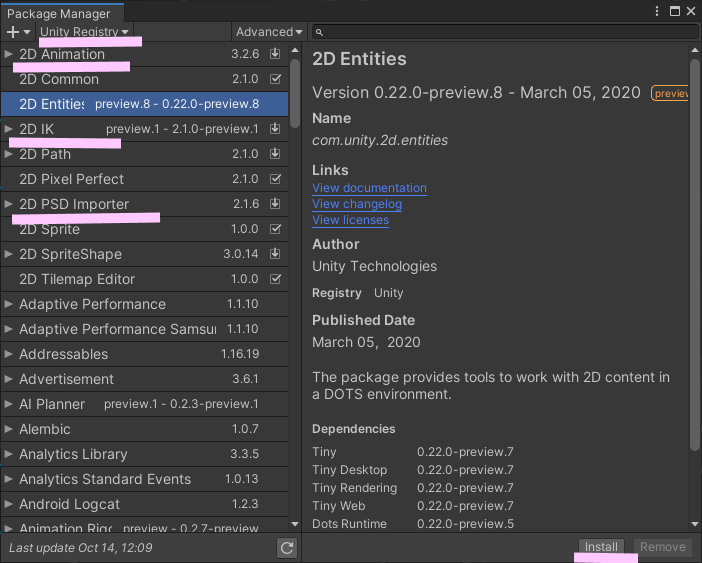Image resolution: width=702 pixels, height=563 pixels.
Task: Click 'Last update Oct 14, 12:09' status
Action: click(81, 548)
